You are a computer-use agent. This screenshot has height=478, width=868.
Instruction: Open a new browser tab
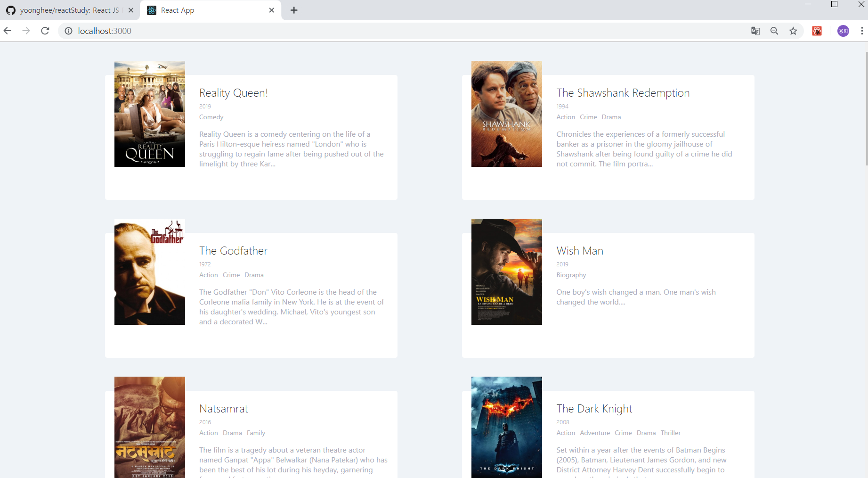[x=294, y=10]
